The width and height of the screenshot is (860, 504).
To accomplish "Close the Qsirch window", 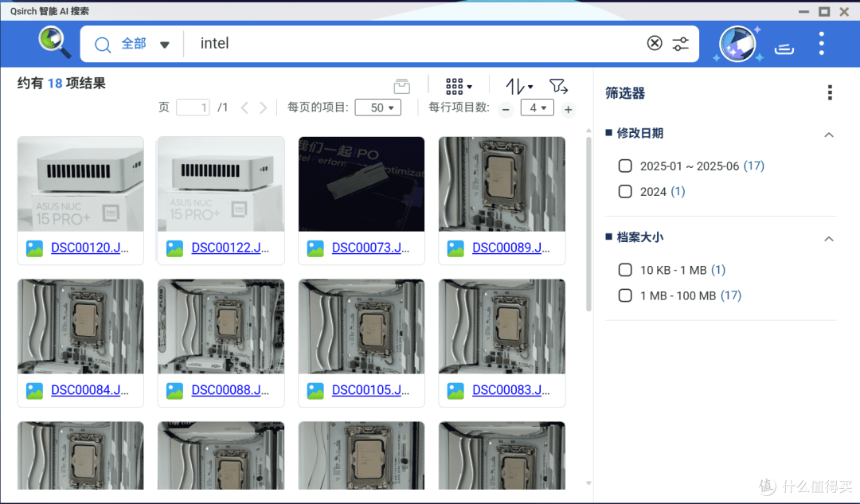I will pyautogui.click(x=844, y=11).
